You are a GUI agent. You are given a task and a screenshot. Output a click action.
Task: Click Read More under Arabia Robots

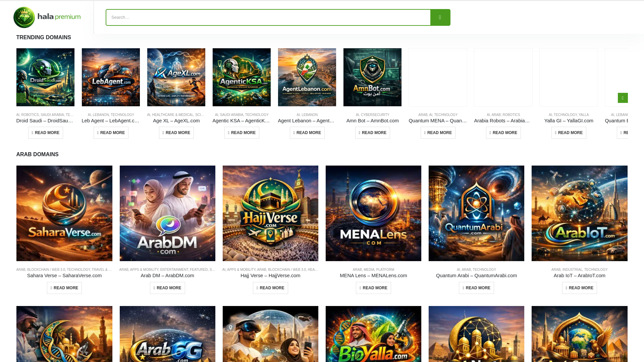click(x=503, y=133)
